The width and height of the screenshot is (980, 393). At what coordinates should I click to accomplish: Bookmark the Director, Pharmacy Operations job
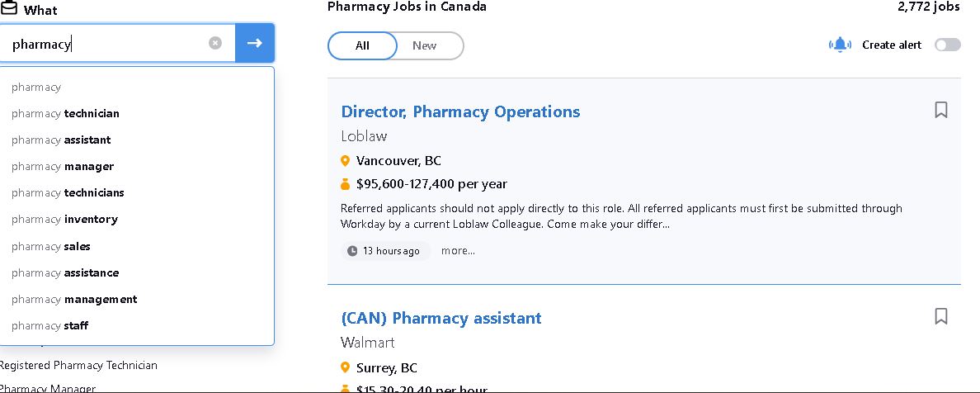pos(940,110)
